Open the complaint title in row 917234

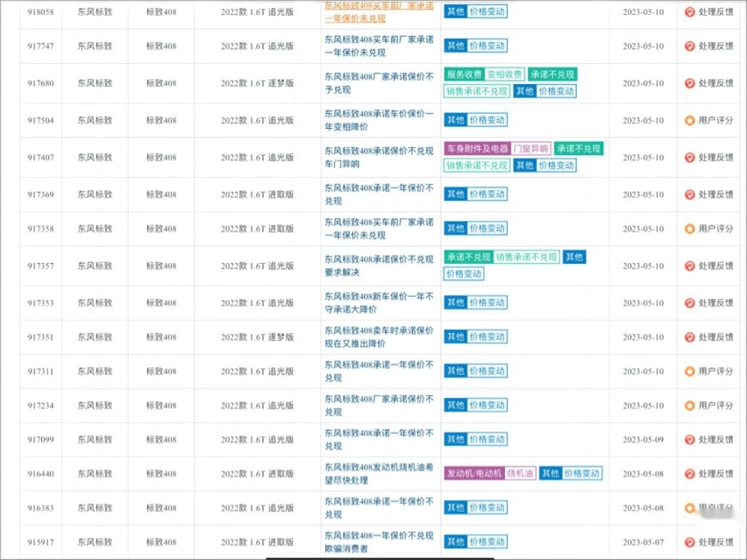click(x=380, y=406)
